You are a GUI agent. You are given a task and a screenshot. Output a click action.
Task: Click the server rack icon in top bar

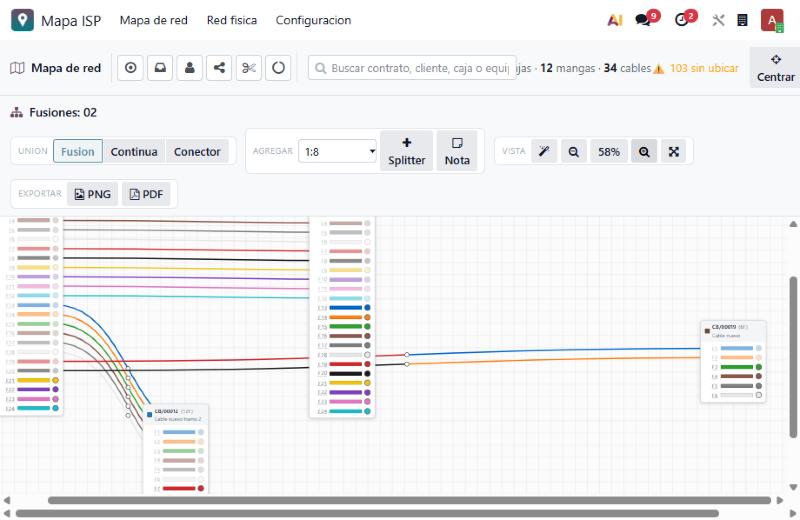[742, 20]
